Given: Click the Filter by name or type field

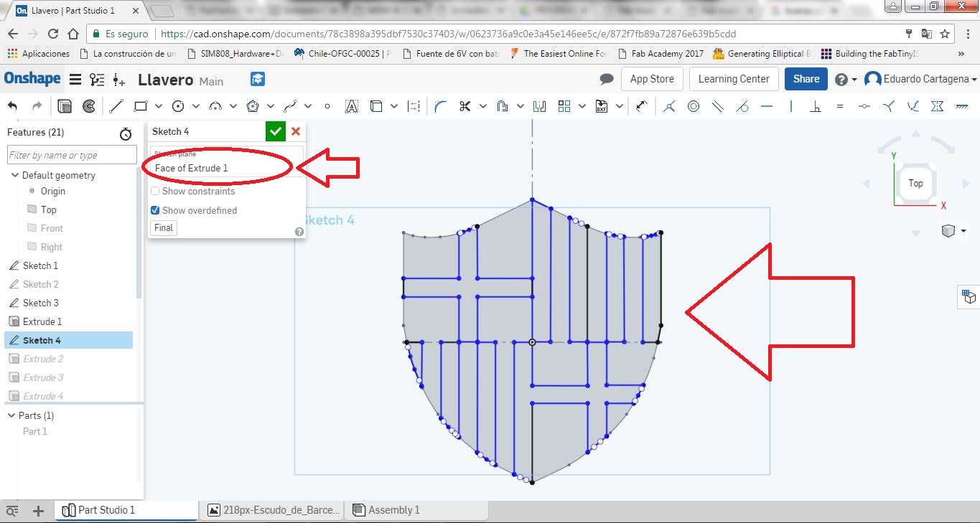Looking at the screenshot, I should 72,155.
